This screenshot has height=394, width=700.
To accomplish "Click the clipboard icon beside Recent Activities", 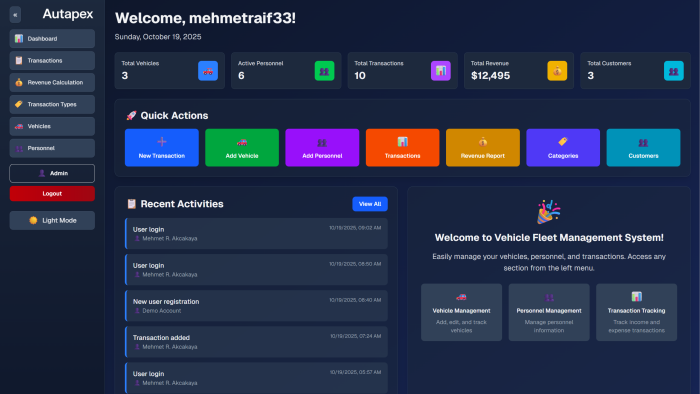I will tap(131, 204).
